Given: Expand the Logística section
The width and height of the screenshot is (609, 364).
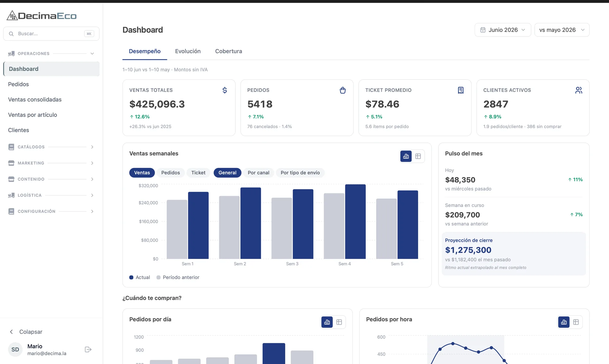Looking at the screenshot, I should pyautogui.click(x=92, y=195).
